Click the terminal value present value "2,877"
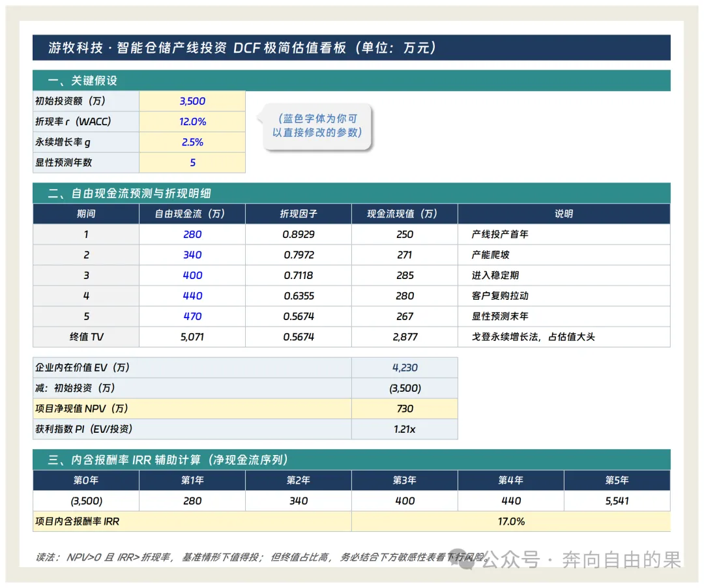The image size is (704, 588). 405,336
